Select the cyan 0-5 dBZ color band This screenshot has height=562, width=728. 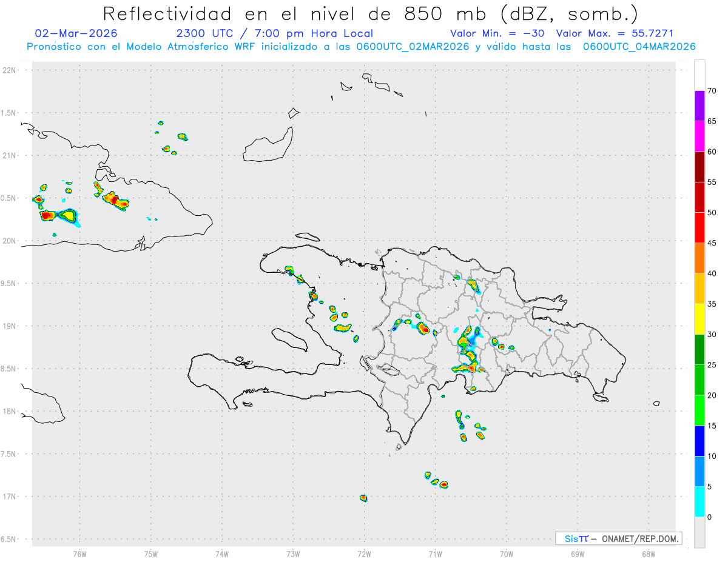699,501
